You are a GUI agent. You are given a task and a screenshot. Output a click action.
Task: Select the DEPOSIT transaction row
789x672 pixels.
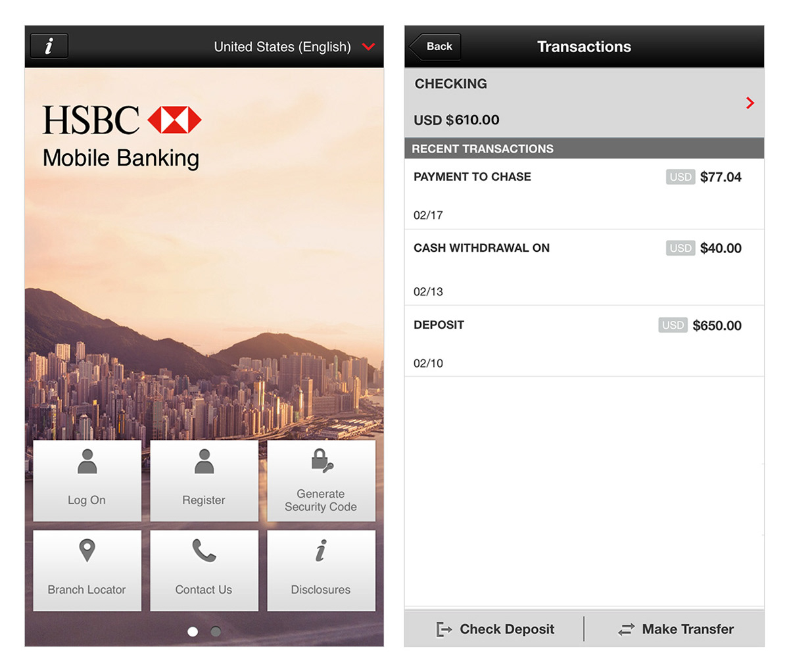(x=584, y=342)
